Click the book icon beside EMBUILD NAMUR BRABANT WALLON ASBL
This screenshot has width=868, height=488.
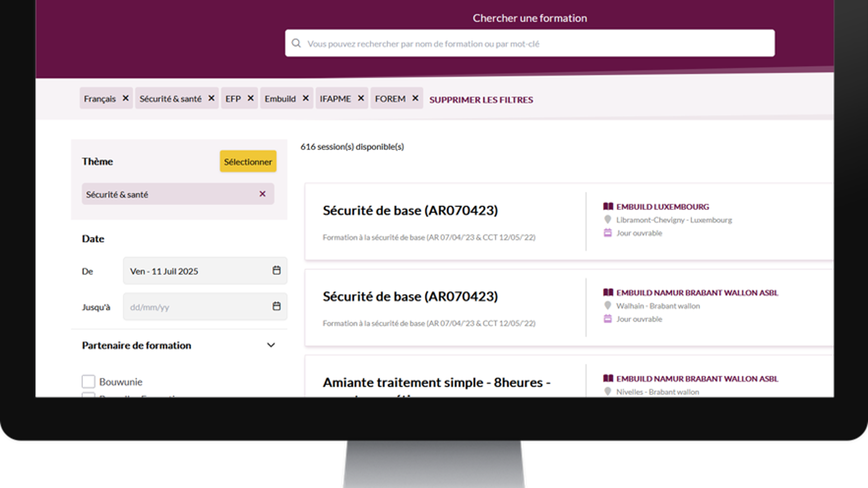point(608,292)
